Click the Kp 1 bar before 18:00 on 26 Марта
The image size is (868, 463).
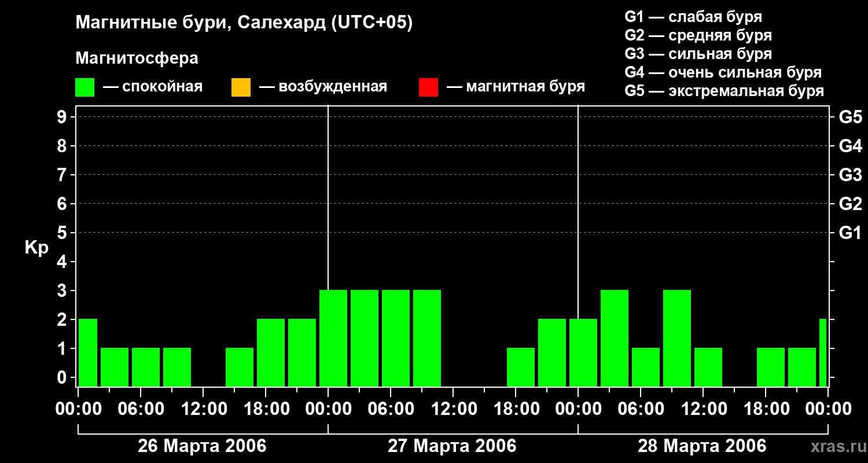[x=240, y=367]
